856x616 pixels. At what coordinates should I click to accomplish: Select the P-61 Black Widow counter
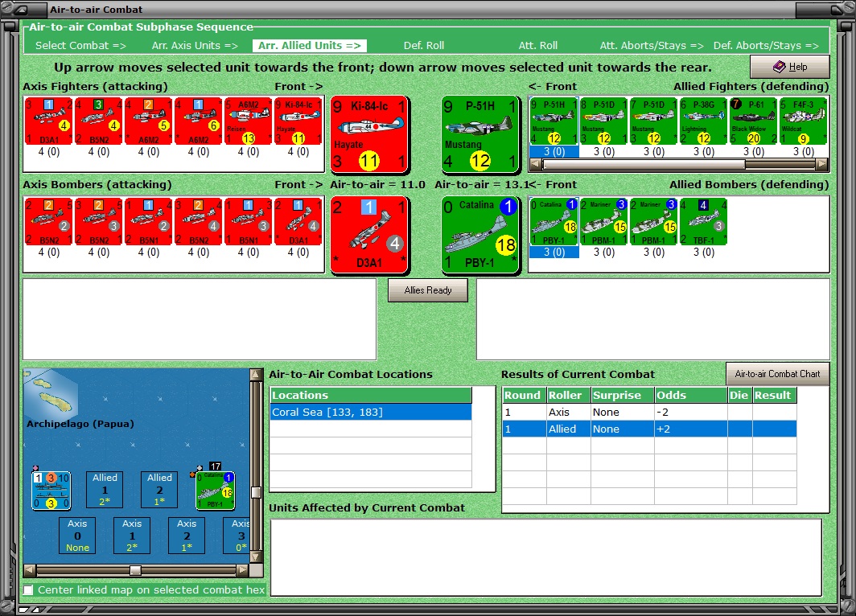(754, 121)
